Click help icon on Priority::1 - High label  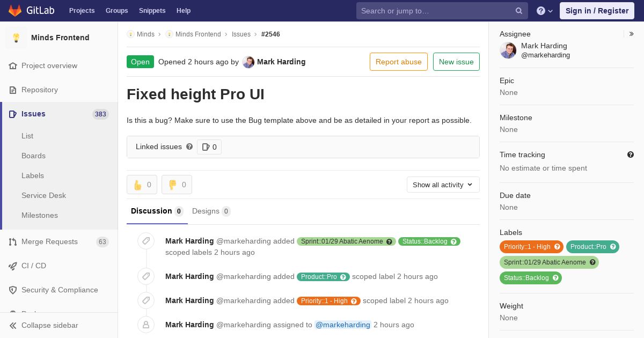tap(557, 247)
